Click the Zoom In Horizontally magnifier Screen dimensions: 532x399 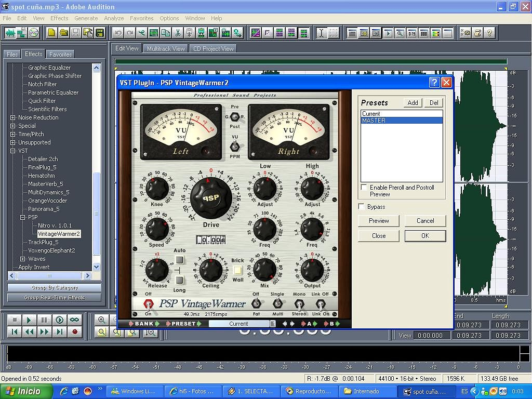click(x=102, y=320)
